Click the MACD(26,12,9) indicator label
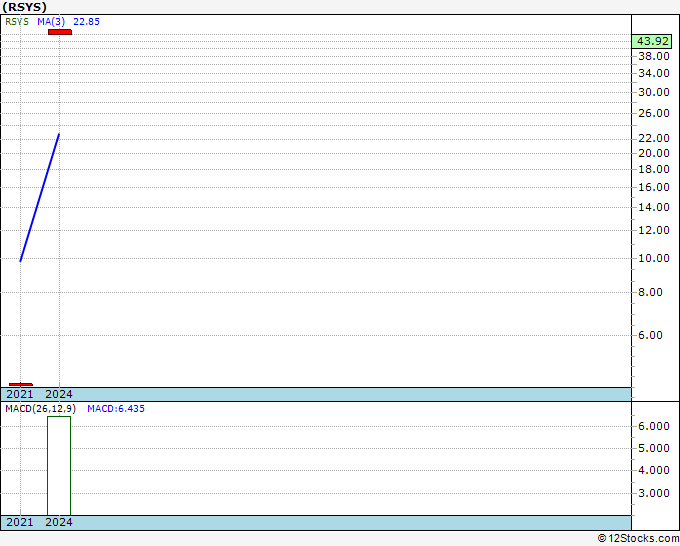Image resolution: width=680 pixels, height=546 pixels. [x=40, y=409]
